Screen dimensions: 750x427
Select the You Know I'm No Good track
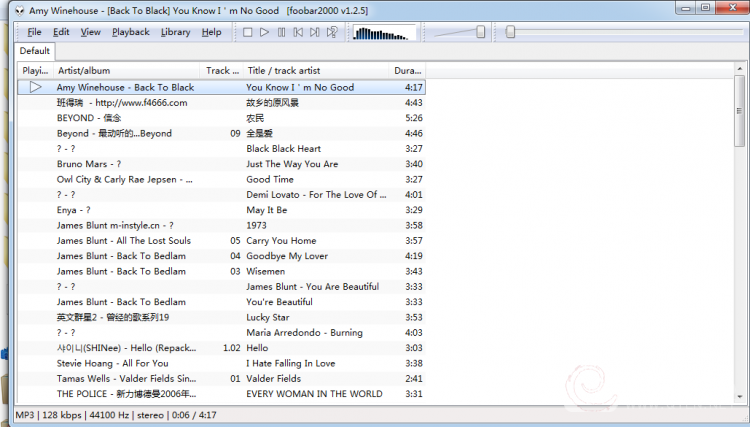click(221, 87)
